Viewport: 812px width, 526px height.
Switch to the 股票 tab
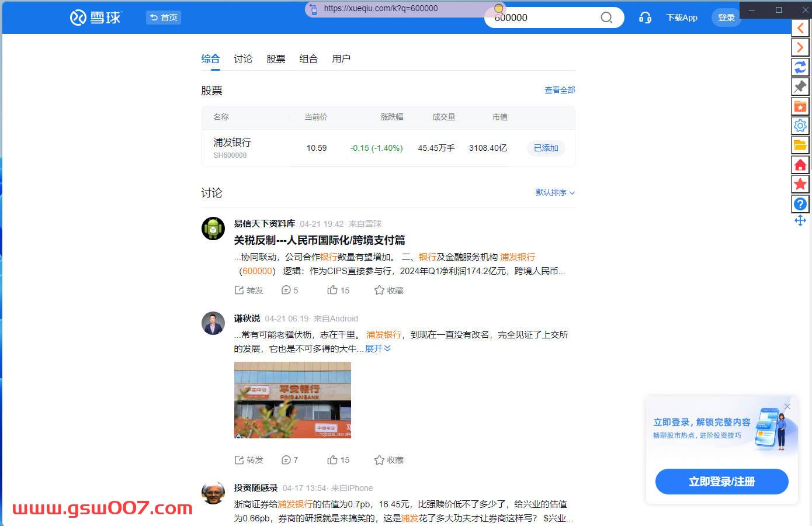(x=276, y=58)
